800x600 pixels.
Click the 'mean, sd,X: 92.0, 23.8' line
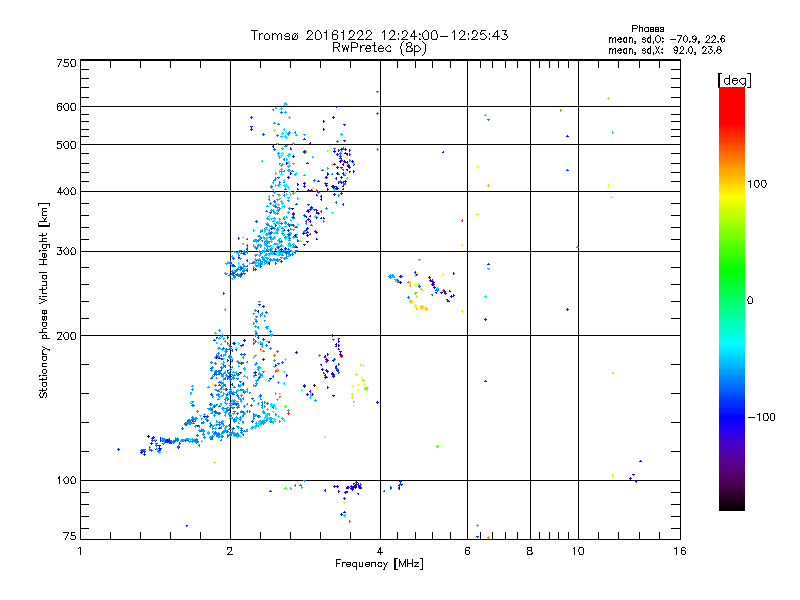tap(665, 50)
